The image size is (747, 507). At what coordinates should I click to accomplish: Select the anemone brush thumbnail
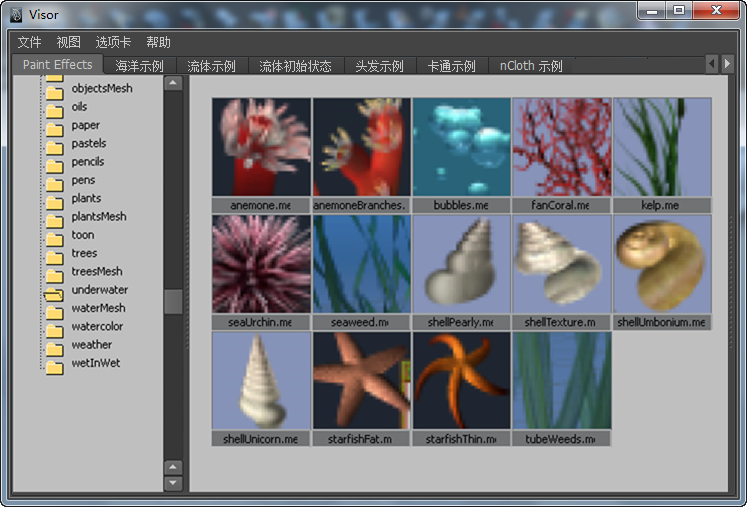pyautogui.click(x=261, y=147)
